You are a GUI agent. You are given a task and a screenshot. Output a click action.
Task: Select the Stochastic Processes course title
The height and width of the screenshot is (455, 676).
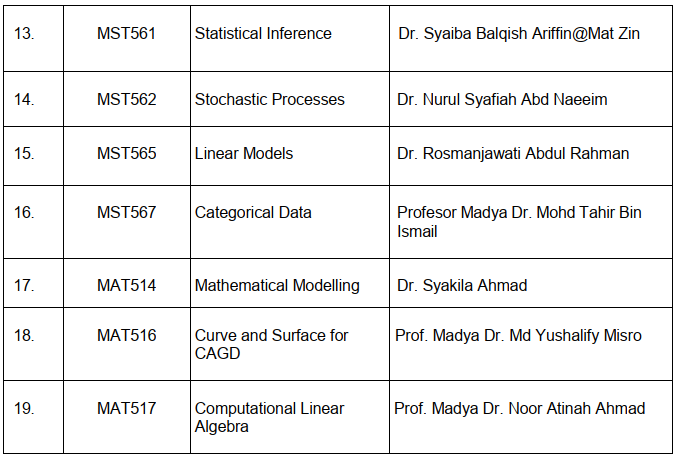(269, 99)
